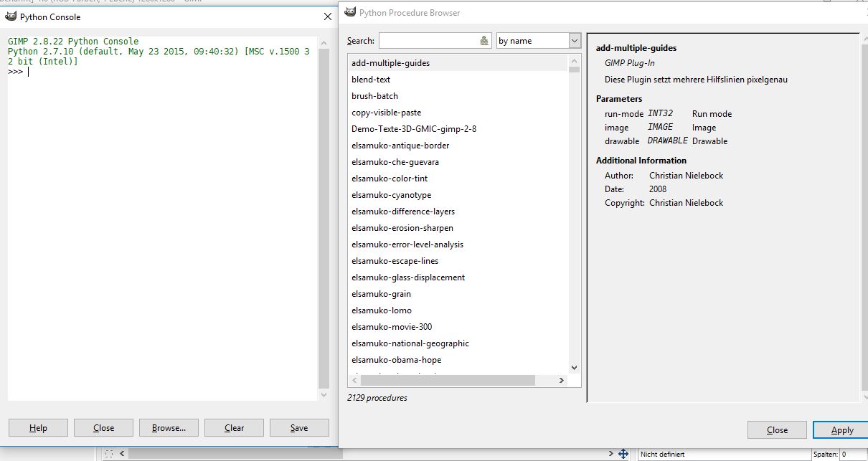
Task: Click the clear-search broom icon
Action: (484, 41)
